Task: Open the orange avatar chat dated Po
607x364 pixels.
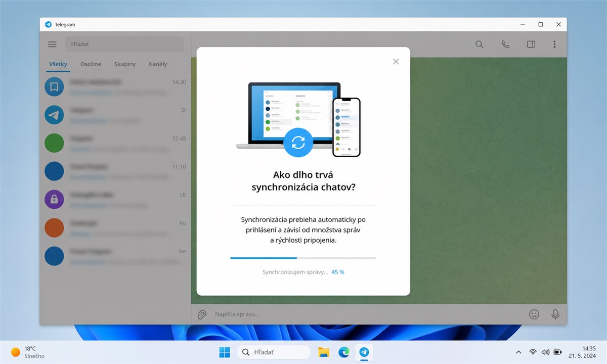Action: [115, 229]
